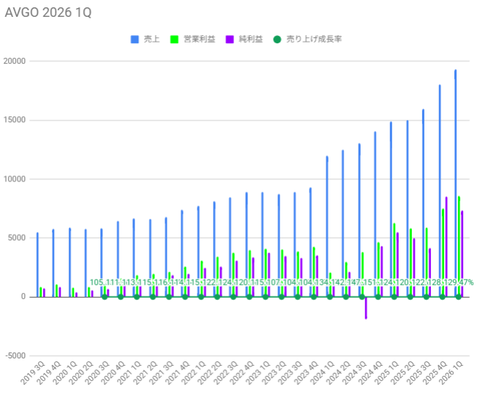Click the 2021 1Q x-axis label
The image size is (480, 395).
click(x=129, y=373)
